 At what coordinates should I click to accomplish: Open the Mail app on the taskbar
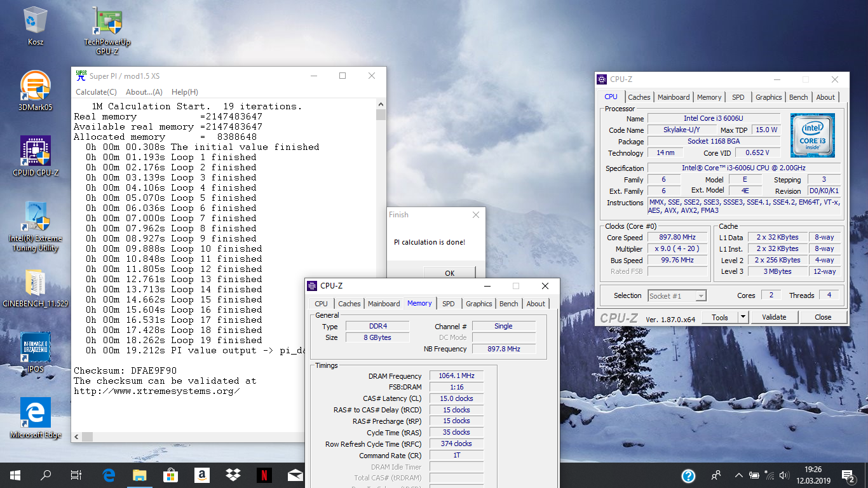[x=295, y=475]
